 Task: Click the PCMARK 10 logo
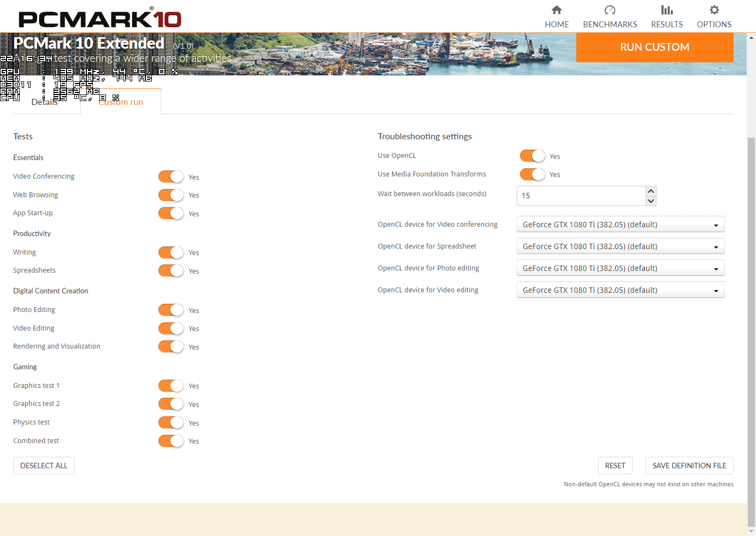98,18
